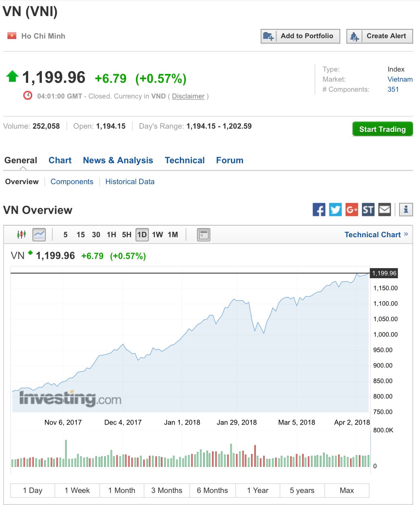
Task: Share on Twitter
Action: tap(335, 209)
